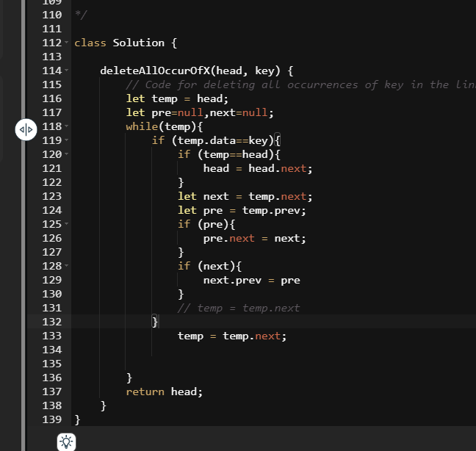
Task: Click on 'let pre=null,next=null;' line
Action: [x=200, y=112]
